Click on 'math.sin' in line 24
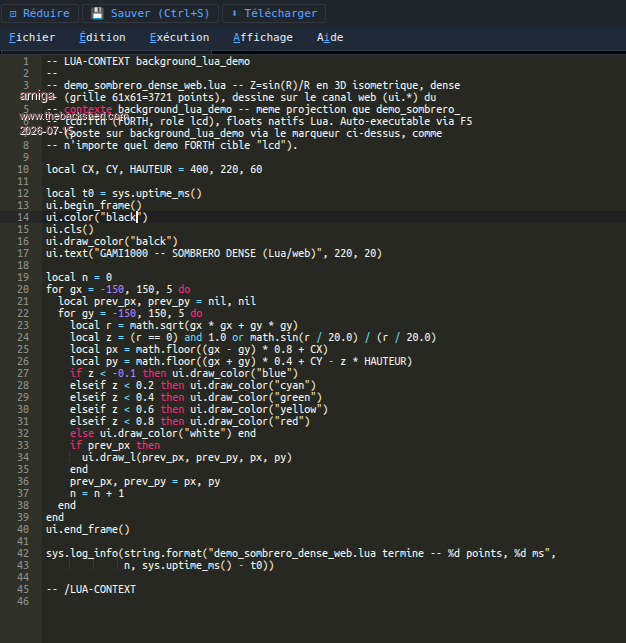Viewport: 626px width, 643px height. (274, 337)
